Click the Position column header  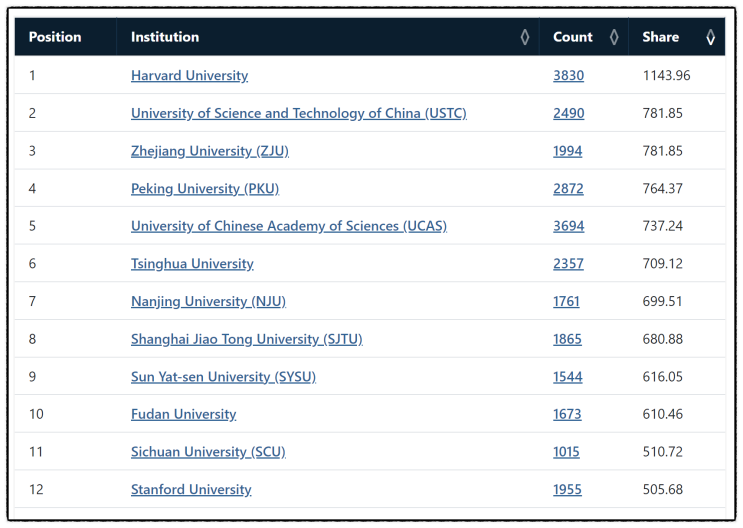click(x=55, y=38)
